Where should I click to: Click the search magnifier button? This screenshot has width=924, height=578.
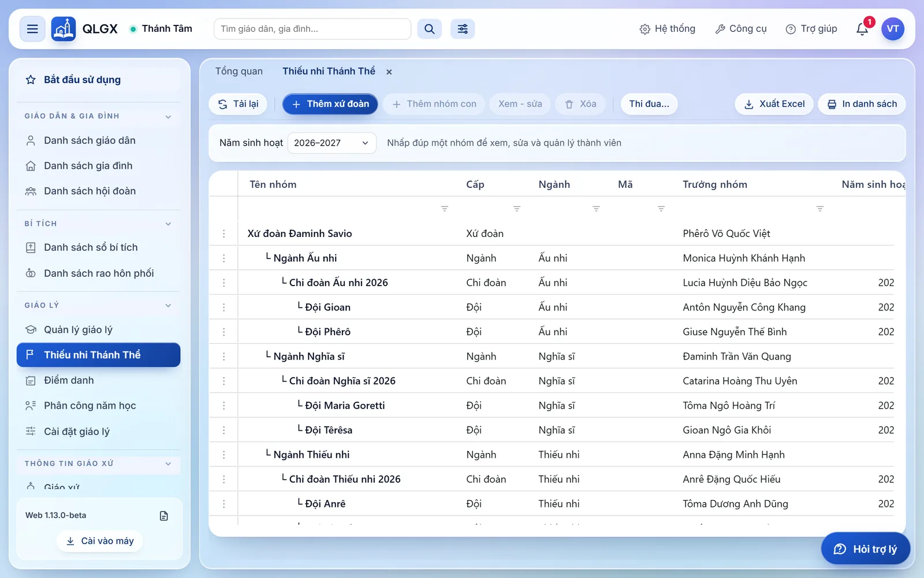pyautogui.click(x=430, y=29)
